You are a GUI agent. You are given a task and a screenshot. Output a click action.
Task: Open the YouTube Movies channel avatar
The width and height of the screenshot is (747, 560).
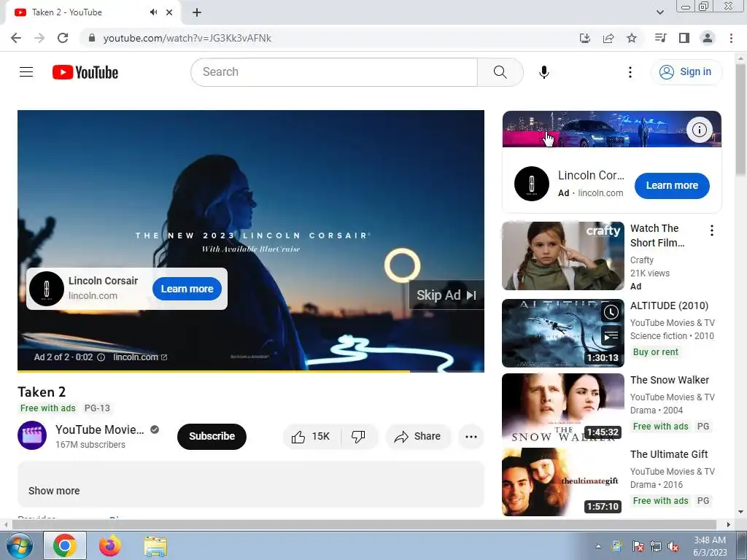tap(32, 435)
